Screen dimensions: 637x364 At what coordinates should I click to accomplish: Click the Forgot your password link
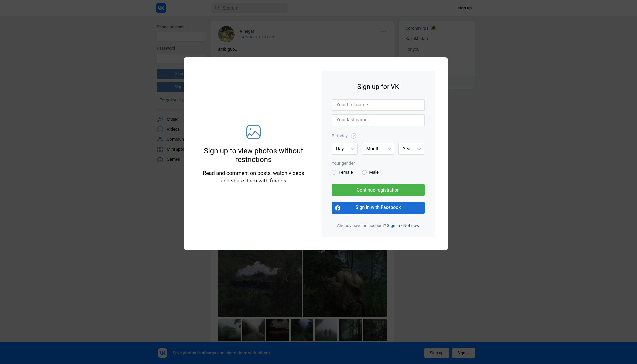pos(171,100)
